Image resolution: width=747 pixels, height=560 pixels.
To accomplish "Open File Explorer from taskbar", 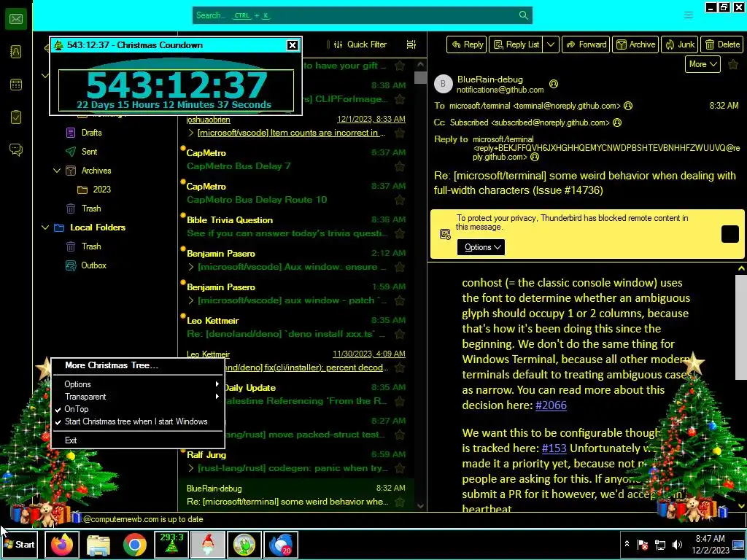I will point(98,544).
